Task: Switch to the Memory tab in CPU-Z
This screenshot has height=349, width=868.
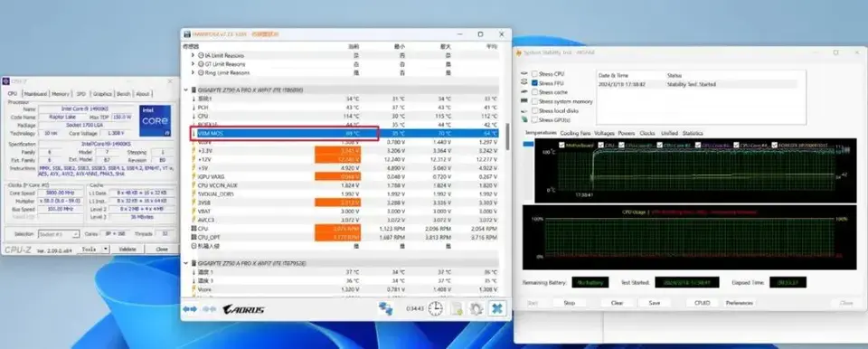Action: [61, 94]
